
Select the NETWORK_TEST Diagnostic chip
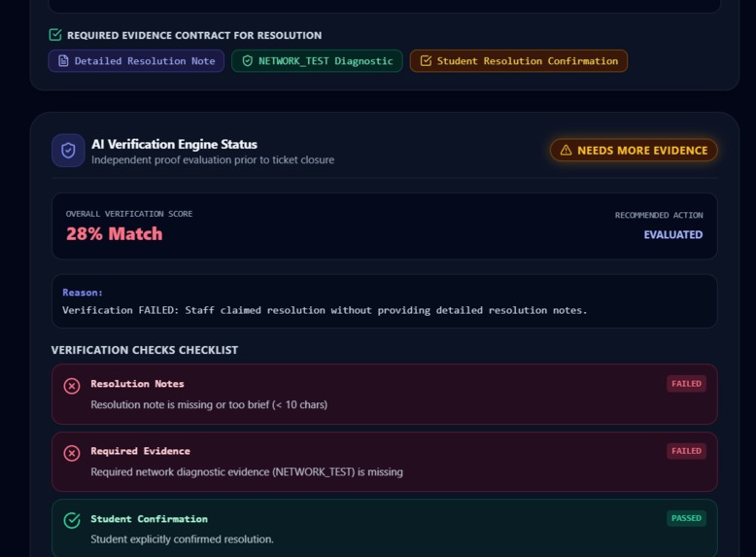[x=317, y=61]
